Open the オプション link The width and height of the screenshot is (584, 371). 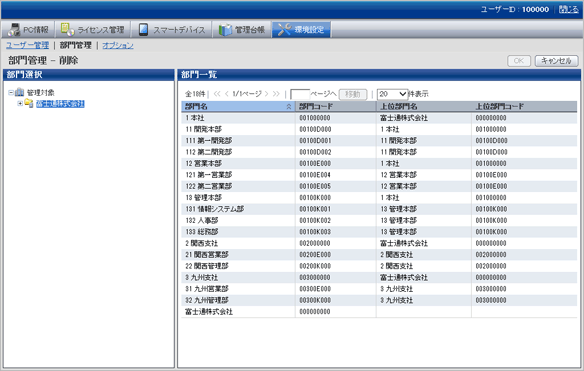pos(118,45)
